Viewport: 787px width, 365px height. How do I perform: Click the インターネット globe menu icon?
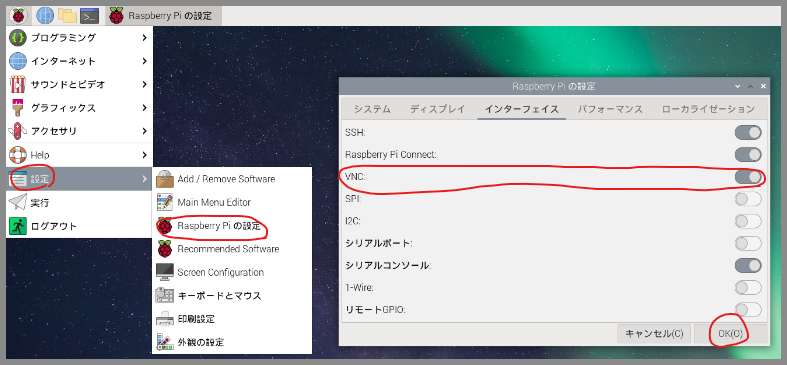click(x=18, y=61)
